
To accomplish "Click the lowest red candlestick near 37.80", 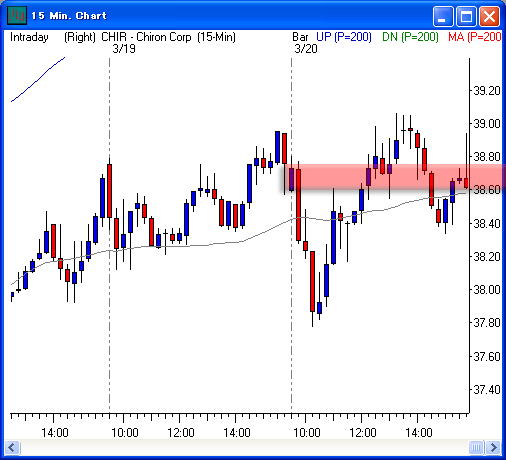I will point(312,282).
